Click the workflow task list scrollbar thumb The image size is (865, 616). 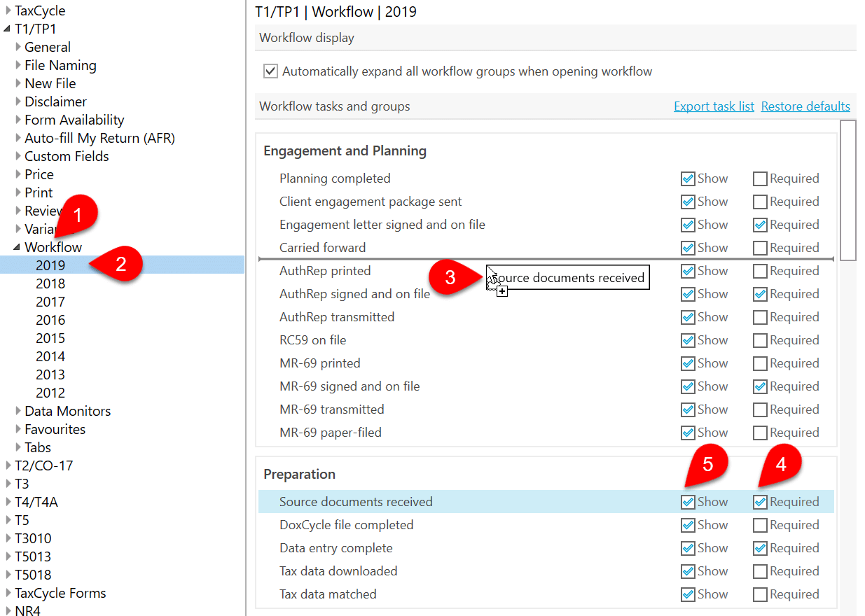(x=848, y=190)
